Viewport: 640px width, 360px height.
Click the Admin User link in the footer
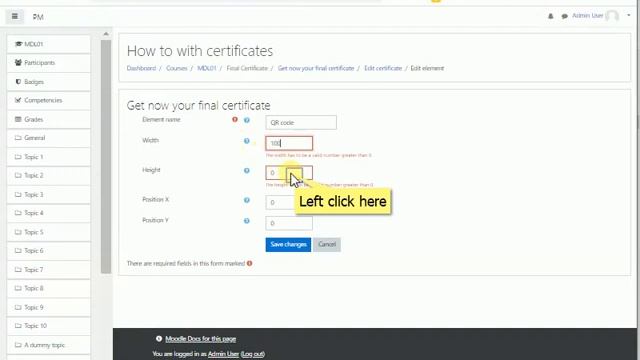coord(223,354)
